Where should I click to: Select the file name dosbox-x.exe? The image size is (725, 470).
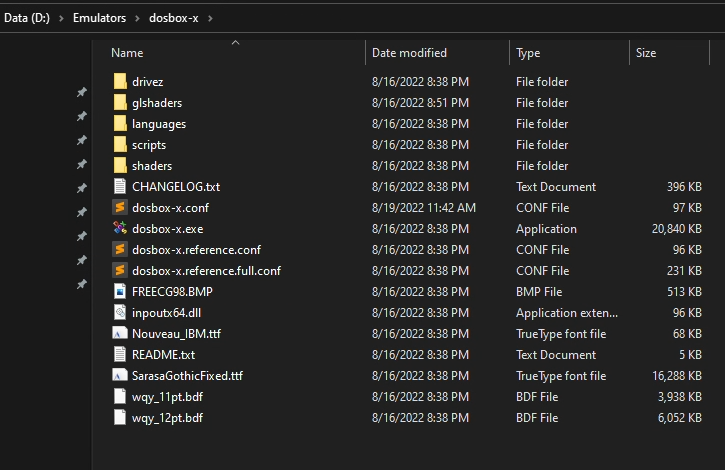(x=168, y=229)
